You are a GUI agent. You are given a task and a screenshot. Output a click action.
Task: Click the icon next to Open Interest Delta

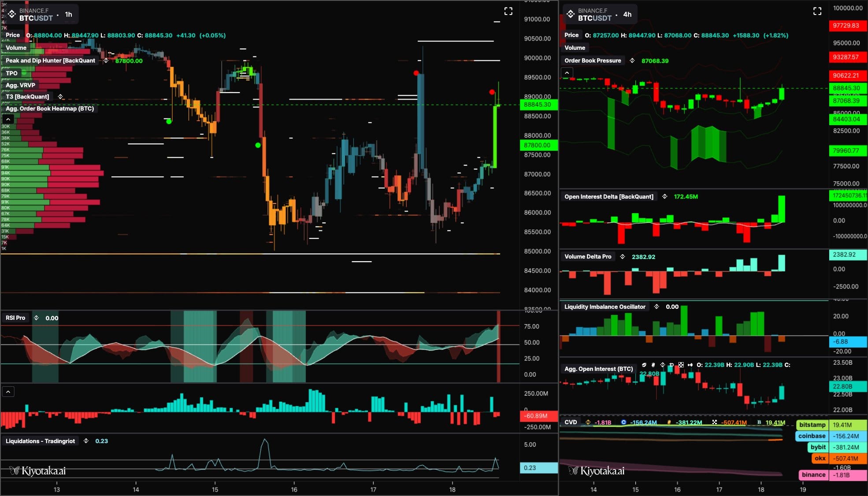(664, 196)
